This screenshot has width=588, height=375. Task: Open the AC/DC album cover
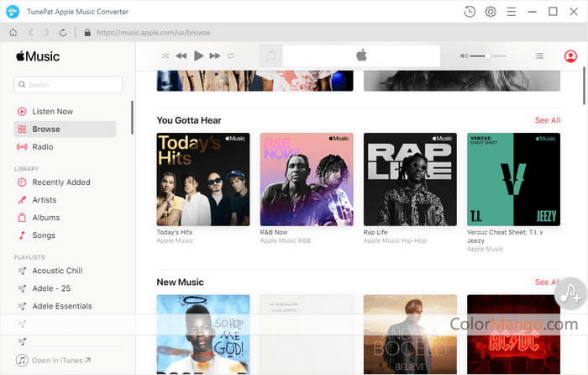[x=514, y=335]
